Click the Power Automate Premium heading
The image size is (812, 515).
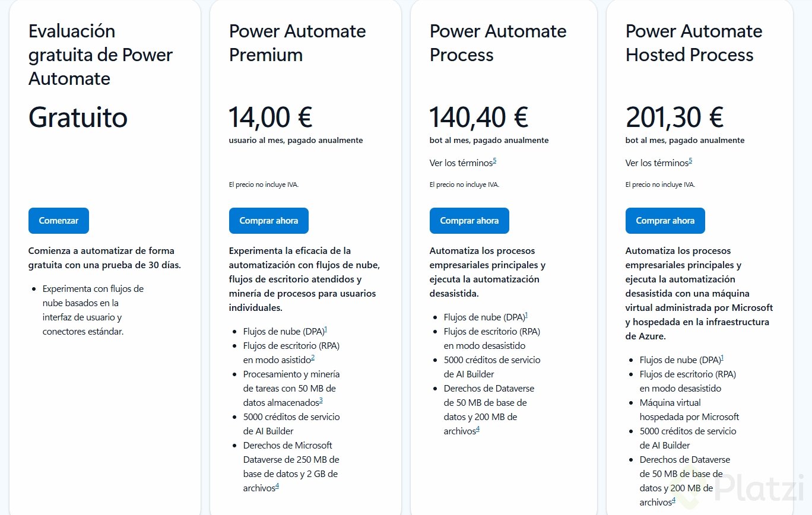(x=297, y=43)
